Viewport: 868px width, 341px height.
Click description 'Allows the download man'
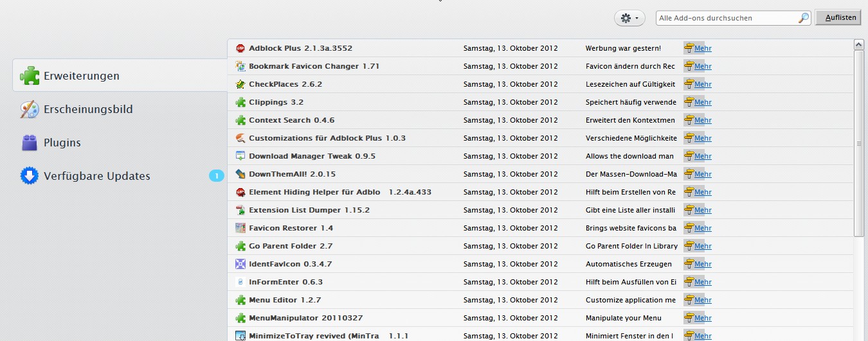(x=630, y=156)
